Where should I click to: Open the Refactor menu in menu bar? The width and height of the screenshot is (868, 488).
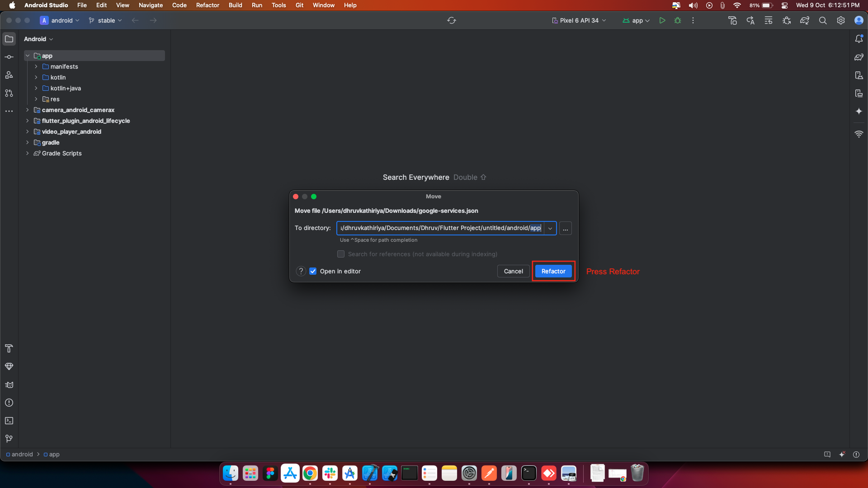[x=208, y=5]
